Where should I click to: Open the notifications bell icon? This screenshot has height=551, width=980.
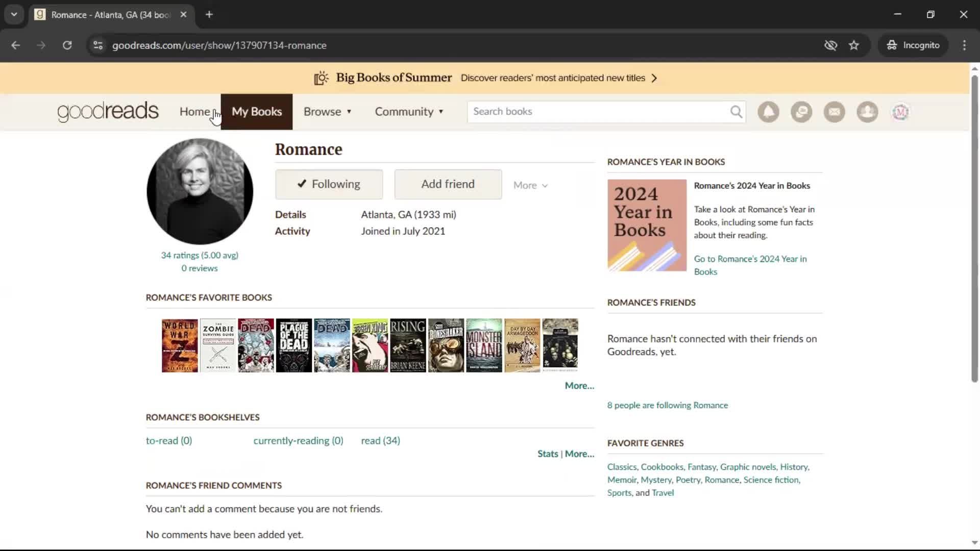(x=768, y=112)
